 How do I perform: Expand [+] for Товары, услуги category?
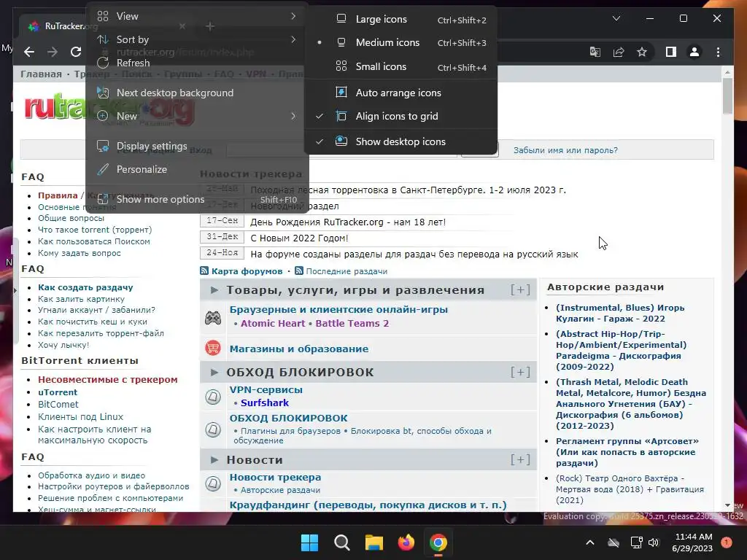click(520, 289)
